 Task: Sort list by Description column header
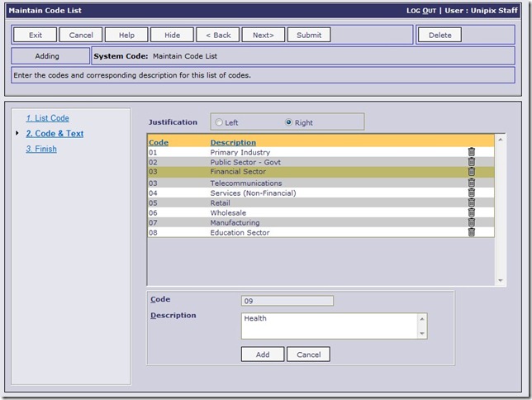point(233,142)
